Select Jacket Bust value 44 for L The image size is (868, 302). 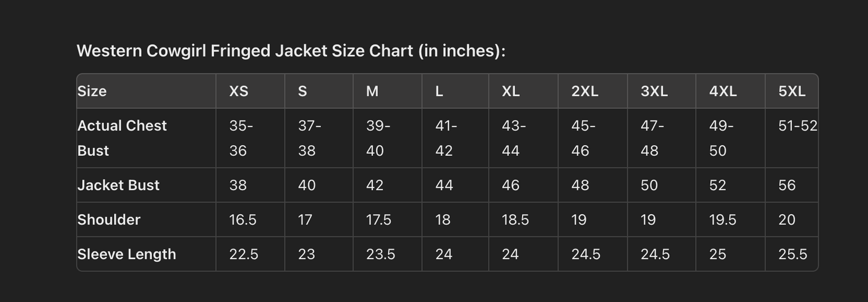[x=444, y=185]
